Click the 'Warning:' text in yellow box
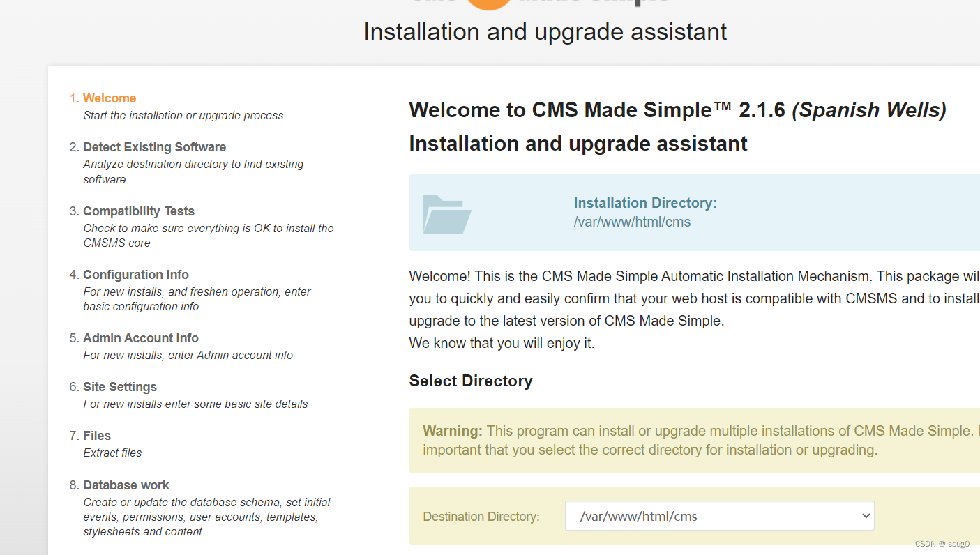The width and height of the screenshot is (980, 555). coord(453,431)
